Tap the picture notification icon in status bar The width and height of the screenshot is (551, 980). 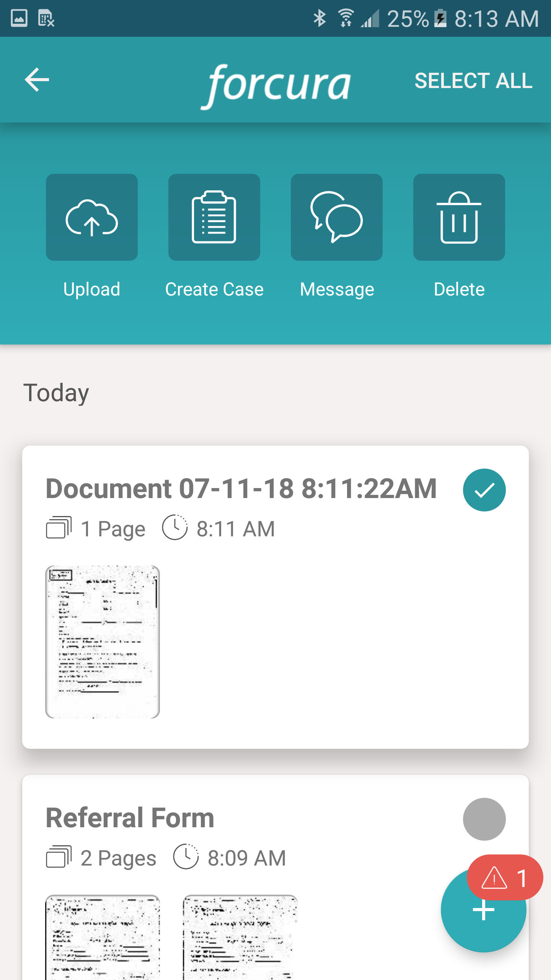(19, 18)
